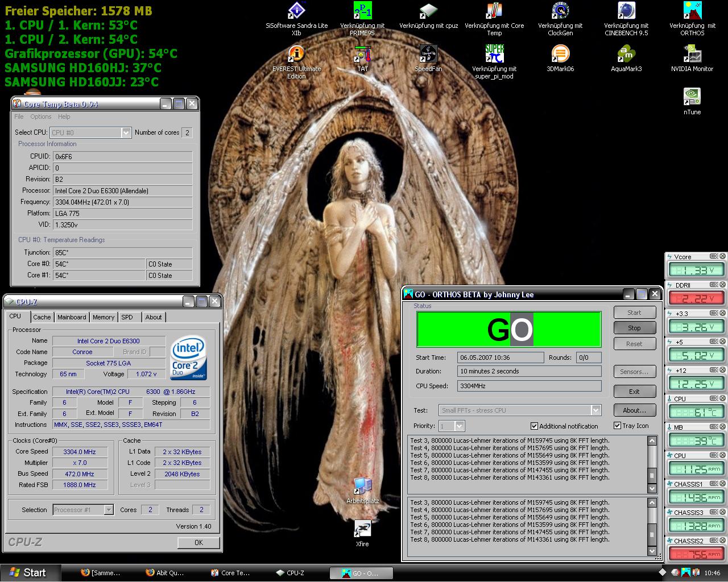Expand the Select CPU dropdown in Core Temp
Screen dimensions: 728x582
click(x=126, y=132)
